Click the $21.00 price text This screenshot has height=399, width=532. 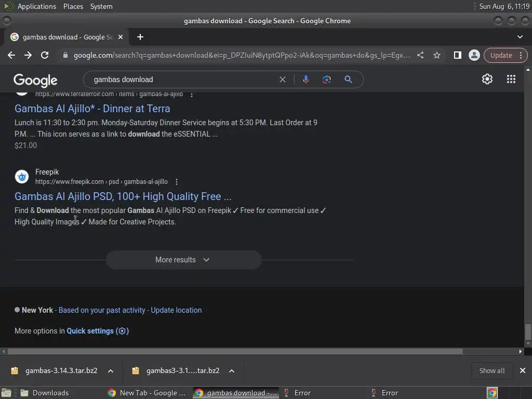click(x=26, y=145)
